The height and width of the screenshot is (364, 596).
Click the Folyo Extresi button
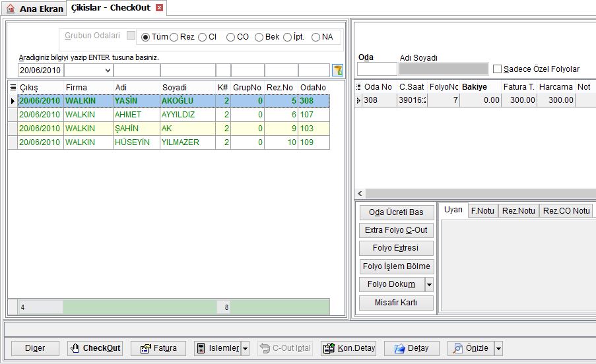396,248
